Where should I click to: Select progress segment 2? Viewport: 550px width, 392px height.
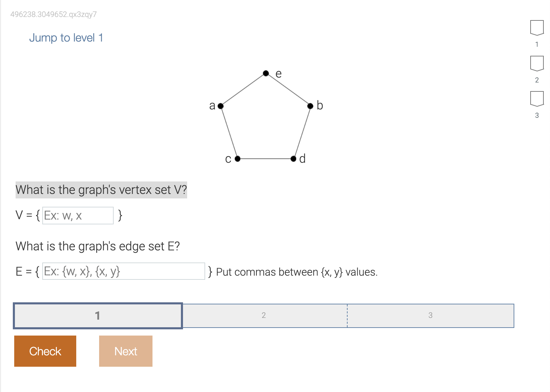point(264,315)
